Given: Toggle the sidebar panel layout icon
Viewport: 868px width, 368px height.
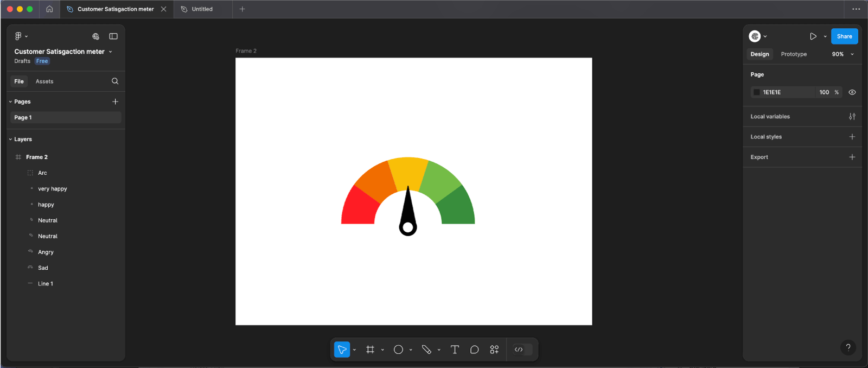Looking at the screenshot, I should [x=113, y=36].
